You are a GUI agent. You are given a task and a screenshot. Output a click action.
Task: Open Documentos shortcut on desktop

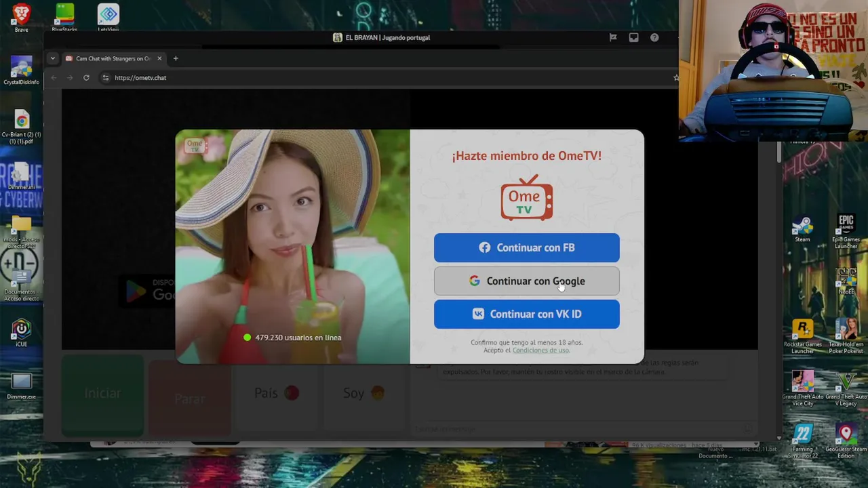[x=21, y=285]
